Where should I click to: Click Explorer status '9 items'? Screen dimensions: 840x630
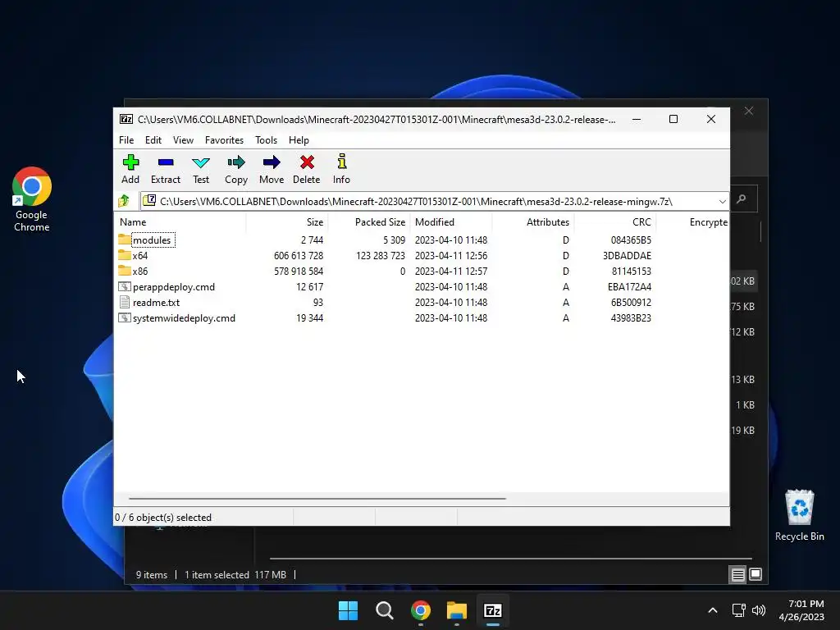click(x=152, y=575)
